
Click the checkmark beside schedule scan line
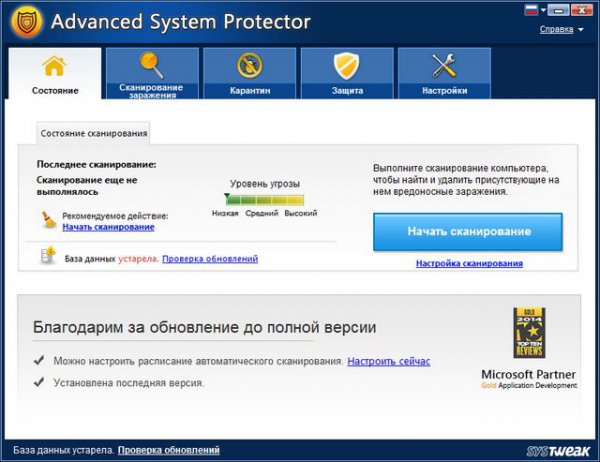39,360
